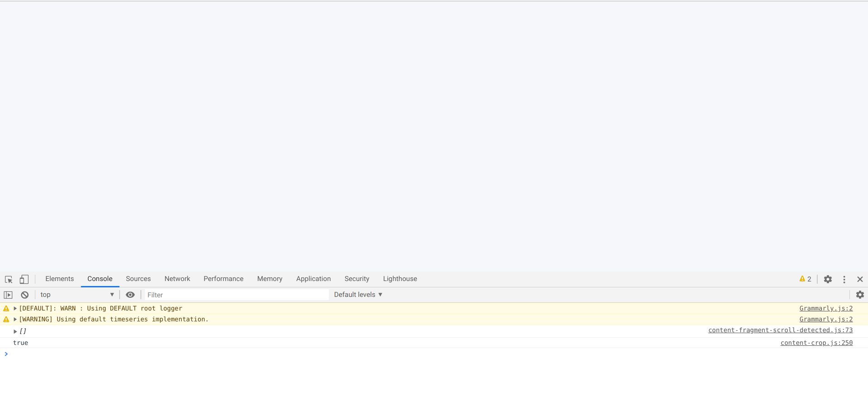Click the 2 warnings counter icon

(805, 279)
